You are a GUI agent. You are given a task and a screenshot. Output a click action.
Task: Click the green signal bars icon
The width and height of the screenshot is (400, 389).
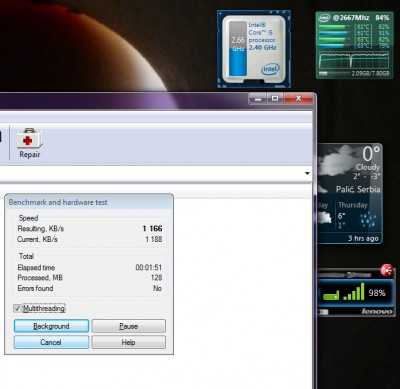click(x=354, y=292)
